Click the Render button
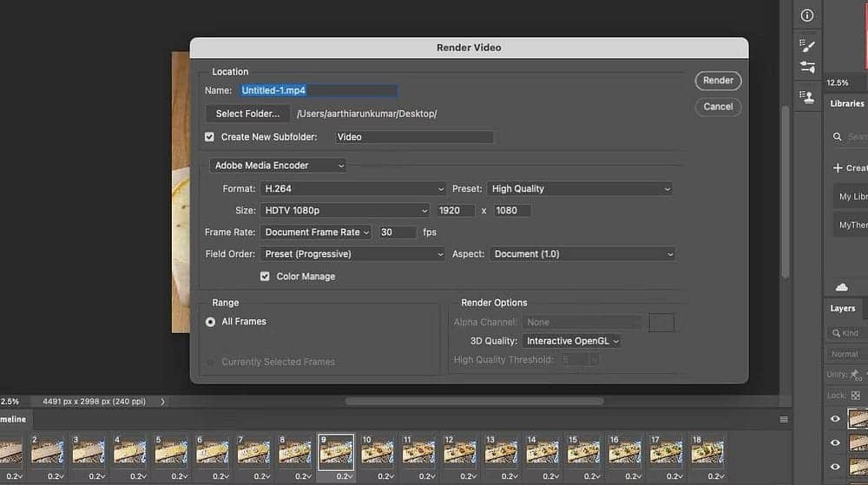The image size is (868, 485). [718, 81]
